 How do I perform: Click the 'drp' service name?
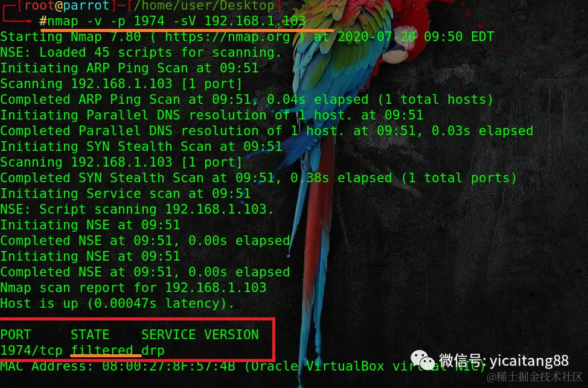pyautogui.click(x=153, y=351)
